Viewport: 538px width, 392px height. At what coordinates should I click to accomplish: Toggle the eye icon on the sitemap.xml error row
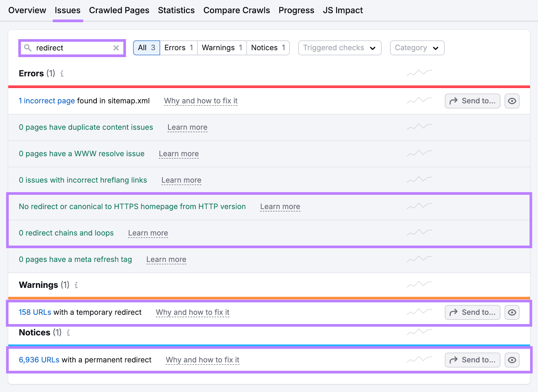tap(512, 101)
